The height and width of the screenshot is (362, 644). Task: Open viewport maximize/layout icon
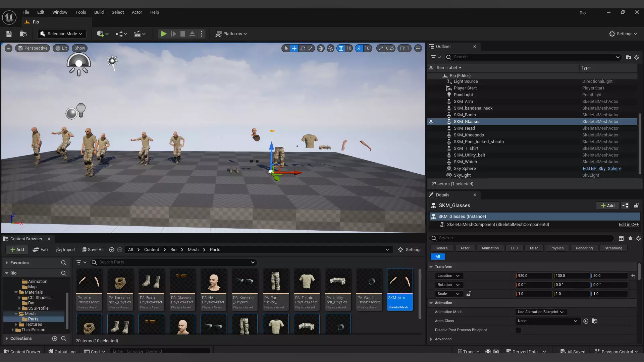click(x=418, y=48)
